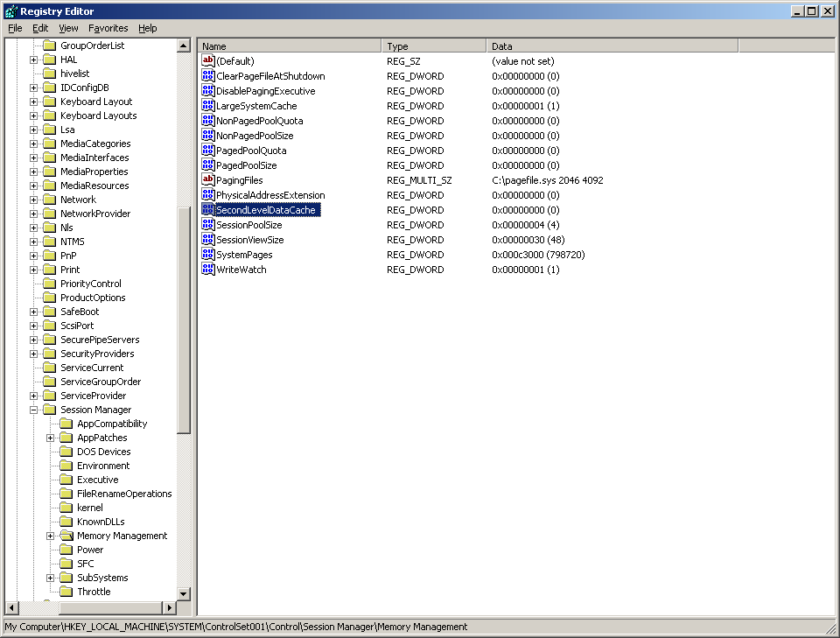Expand the ServiceProvider tree node

(34, 396)
